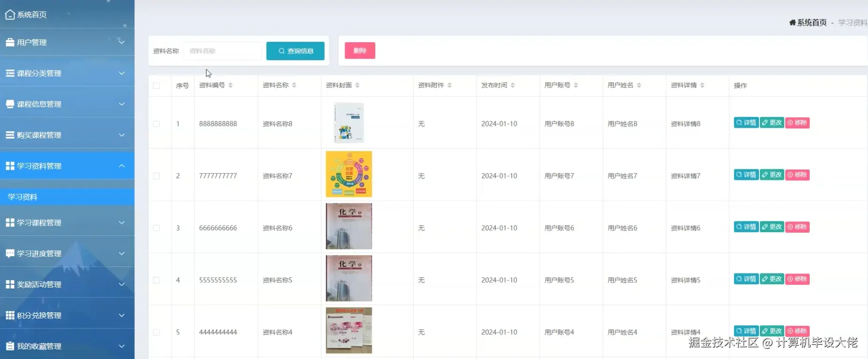Viewport: 868px width, 359px height.
Task: Click the red 删除 button
Action: click(360, 50)
